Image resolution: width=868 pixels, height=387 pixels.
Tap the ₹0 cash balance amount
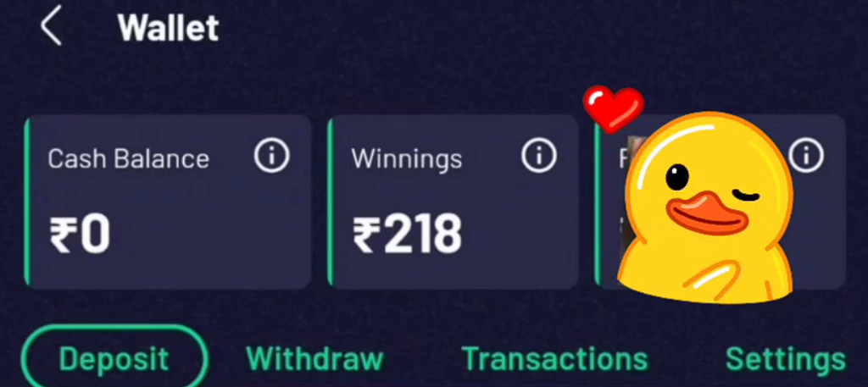80,235
